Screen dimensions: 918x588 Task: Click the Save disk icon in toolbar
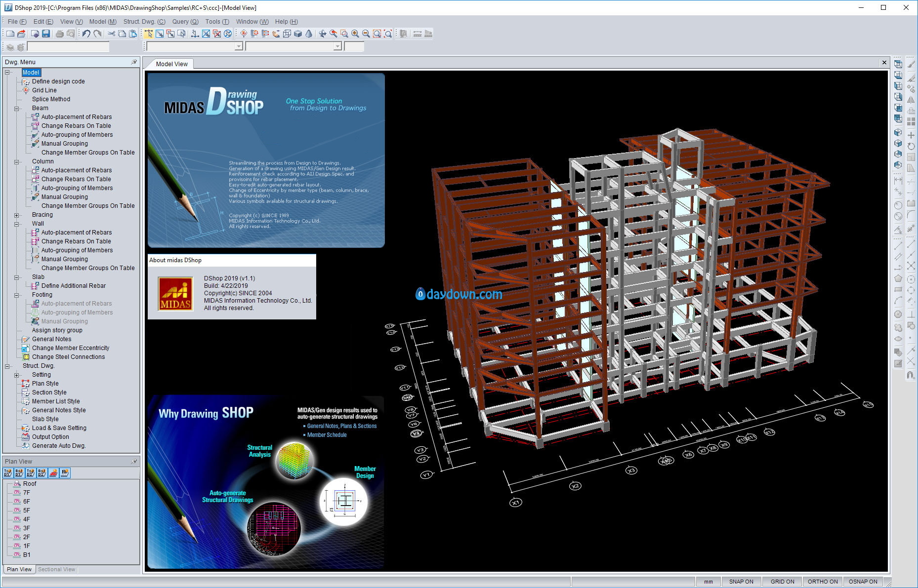(x=46, y=34)
